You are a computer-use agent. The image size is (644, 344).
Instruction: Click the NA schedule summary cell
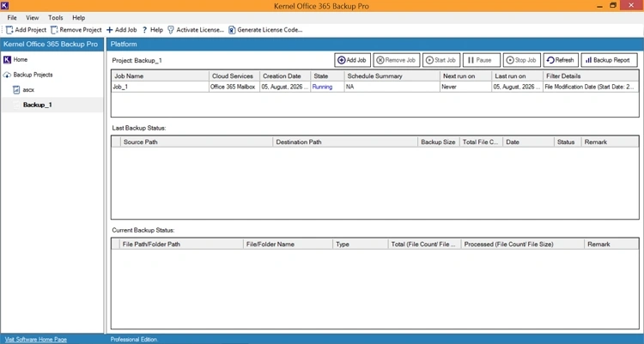[392, 87]
